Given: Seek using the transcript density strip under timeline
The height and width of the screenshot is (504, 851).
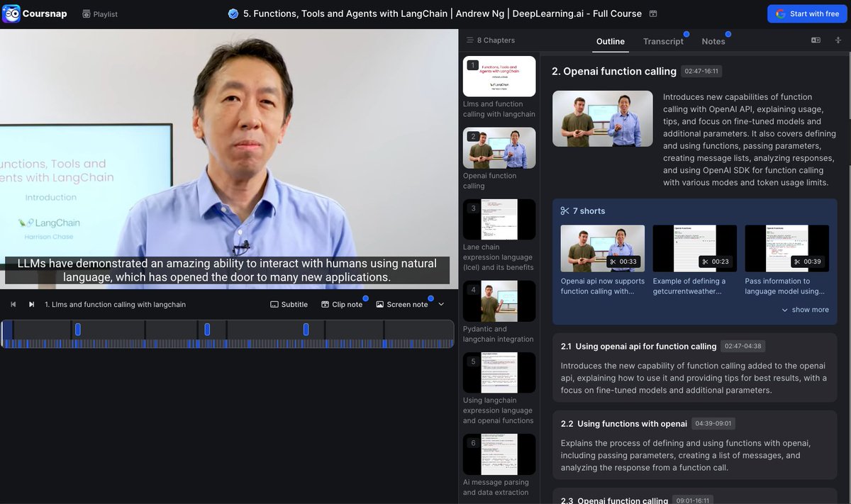Looking at the screenshot, I should (x=228, y=344).
